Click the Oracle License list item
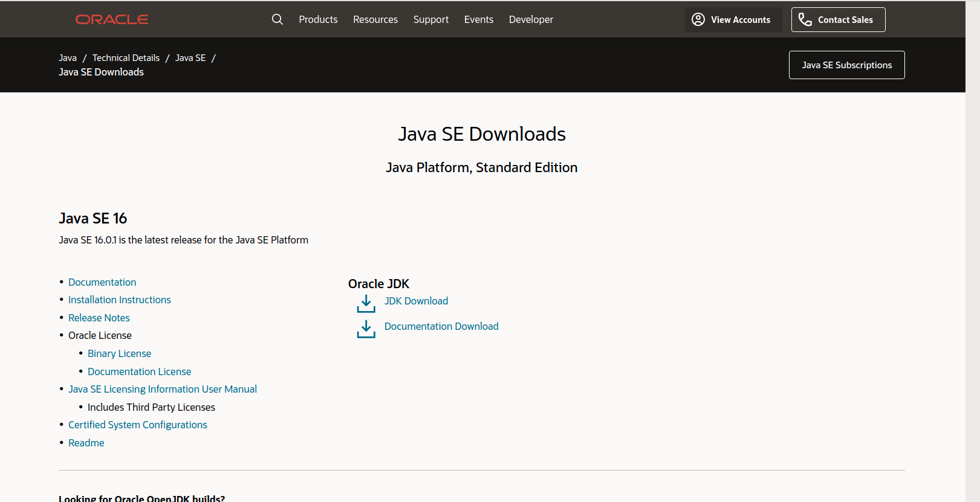This screenshot has height=502, width=980. (x=100, y=335)
